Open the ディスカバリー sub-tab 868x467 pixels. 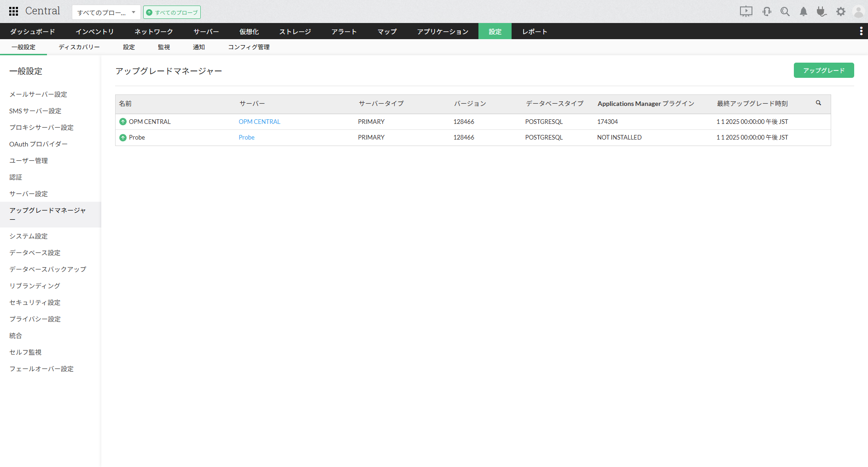click(79, 47)
